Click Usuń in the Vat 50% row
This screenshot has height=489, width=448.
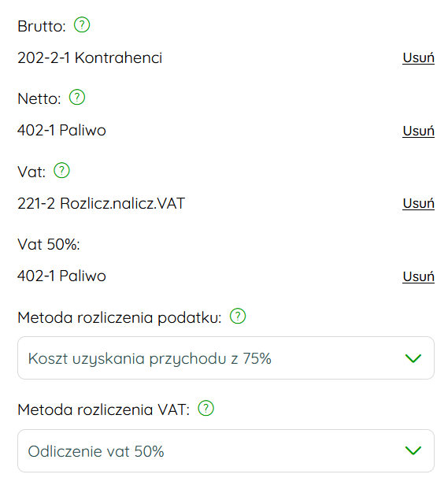(418, 276)
